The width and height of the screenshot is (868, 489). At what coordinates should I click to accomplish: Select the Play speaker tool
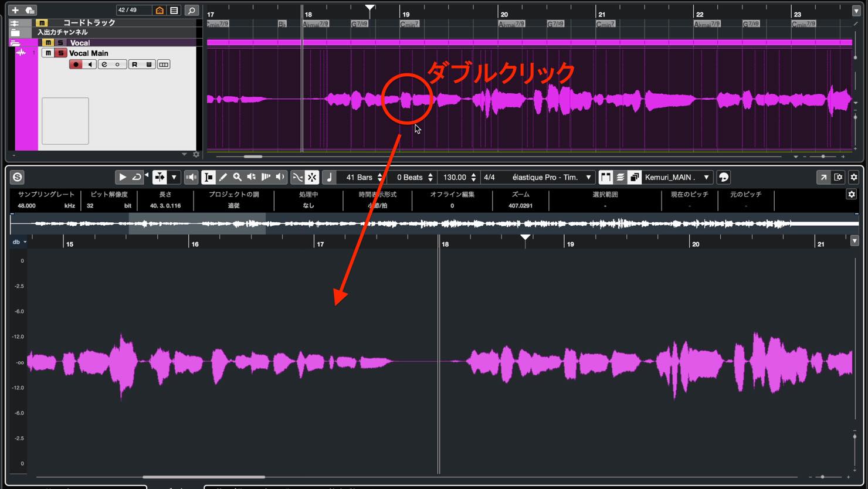coord(251,177)
